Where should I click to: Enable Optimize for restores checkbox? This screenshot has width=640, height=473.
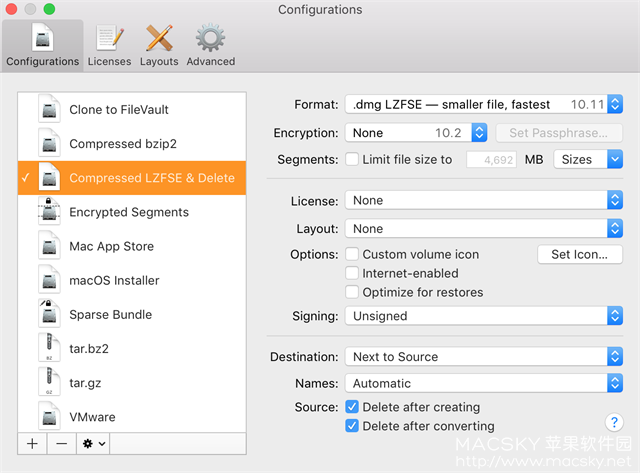[352, 292]
